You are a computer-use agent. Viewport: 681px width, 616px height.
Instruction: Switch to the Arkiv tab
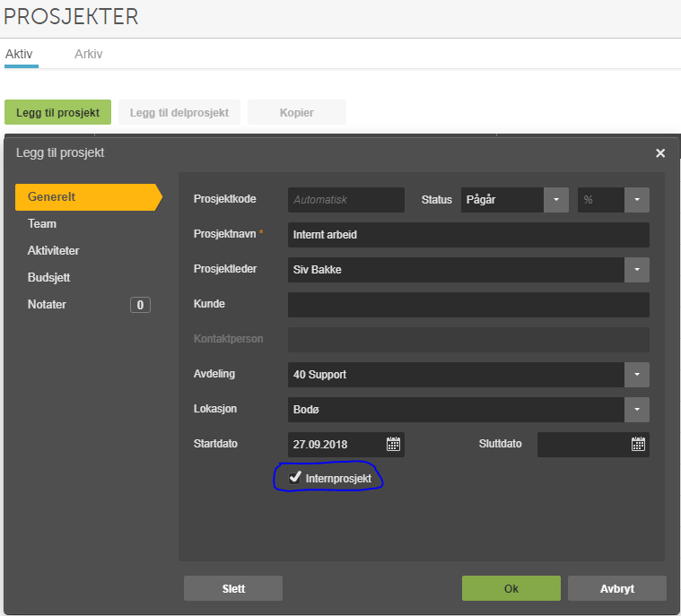89,54
